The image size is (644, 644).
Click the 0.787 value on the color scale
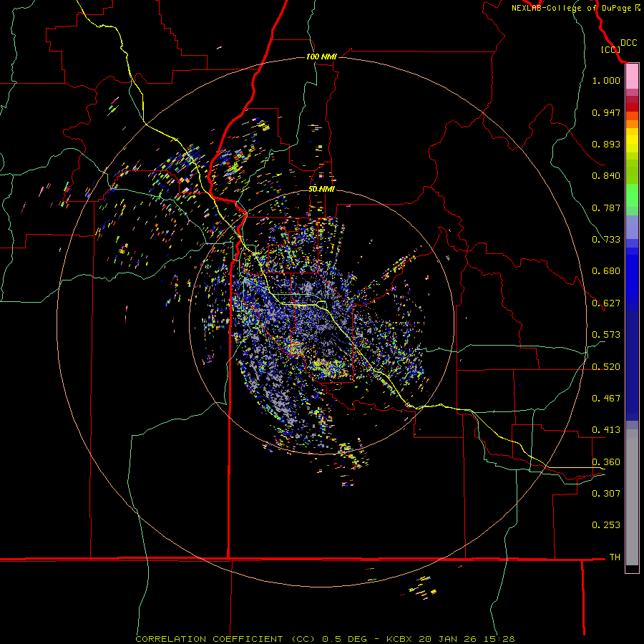606,208
